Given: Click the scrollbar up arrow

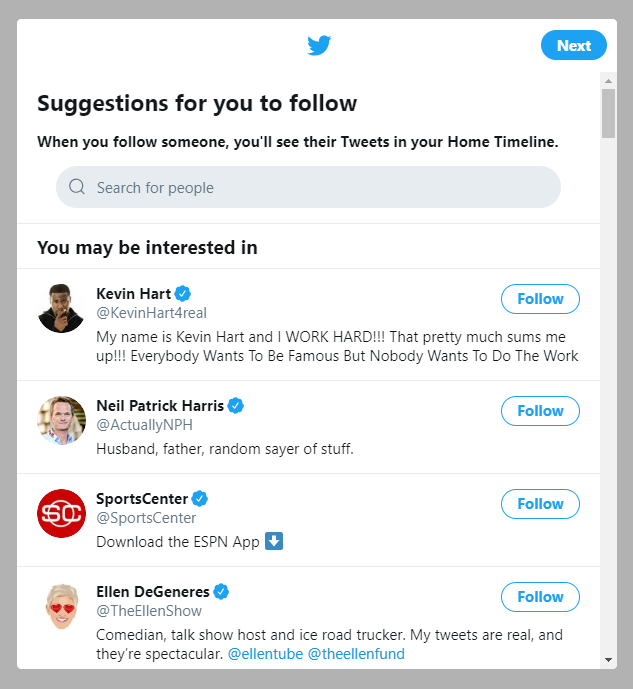Looking at the screenshot, I should 608,79.
